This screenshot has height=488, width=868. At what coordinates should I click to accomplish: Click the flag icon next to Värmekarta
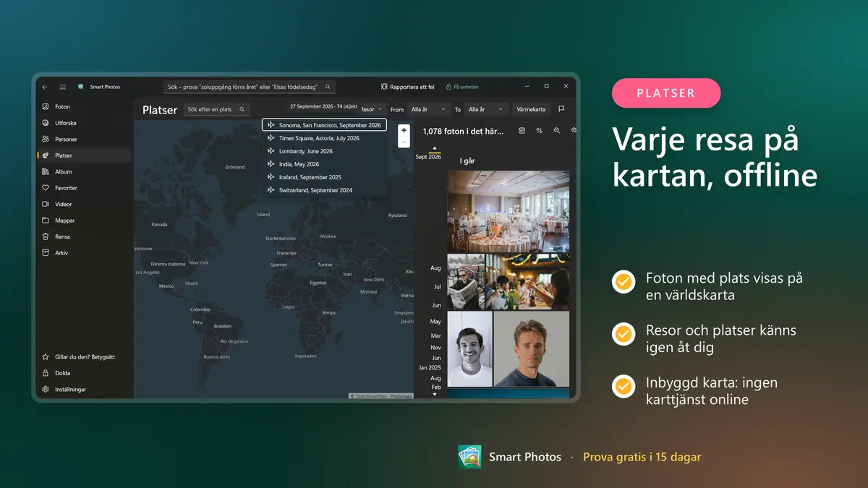pos(561,109)
